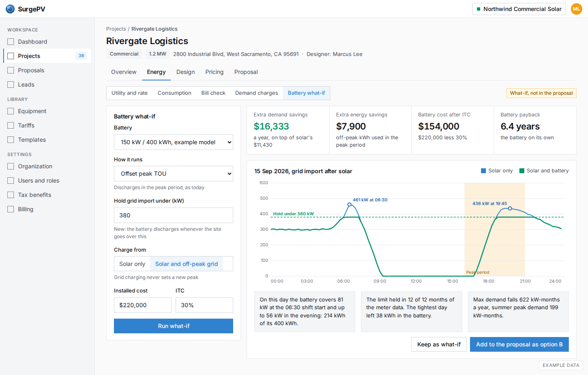The height and width of the screenshot is (375, 588).
Task: Click the Projects sidebar icon
Action: [x=11, y=56]
